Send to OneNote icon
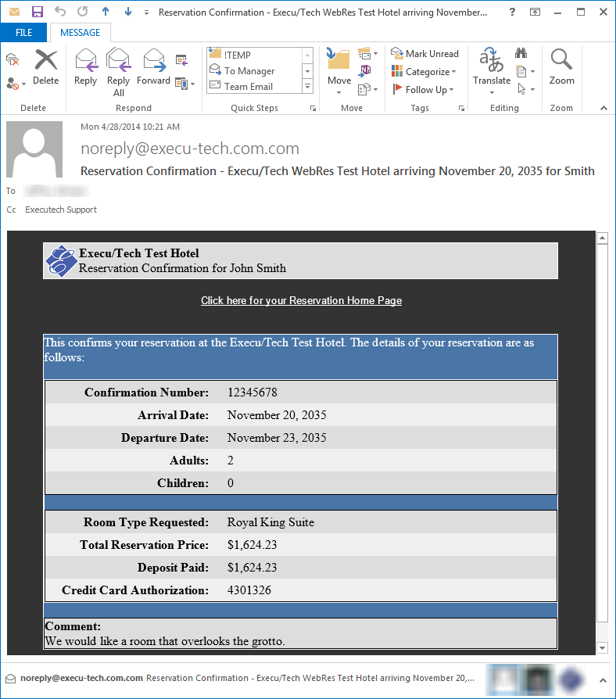The image size is (616, 699). [x=365, y=70]
